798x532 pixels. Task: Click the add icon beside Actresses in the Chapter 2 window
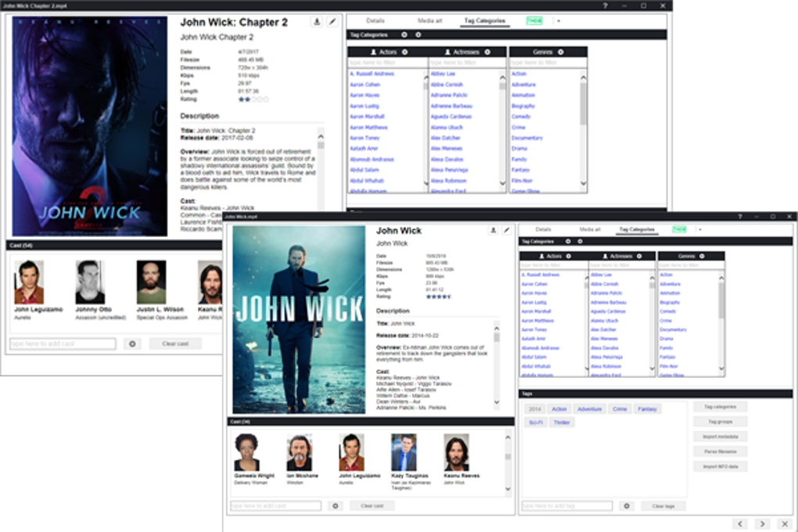pos(487,52)
